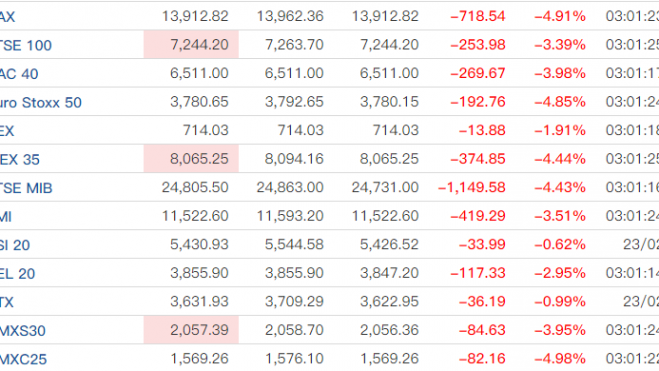Open the OMXC25 index link
The width and height of the screenshot is (659, 371).
click(x=23, y=359)
